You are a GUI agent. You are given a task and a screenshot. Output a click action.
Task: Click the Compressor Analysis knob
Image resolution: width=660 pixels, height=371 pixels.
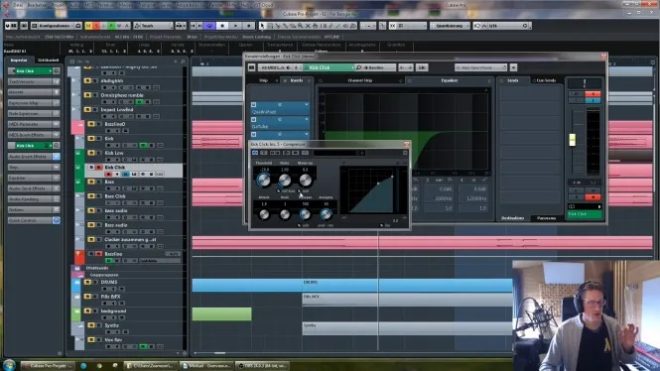click(x=325, y=214)
